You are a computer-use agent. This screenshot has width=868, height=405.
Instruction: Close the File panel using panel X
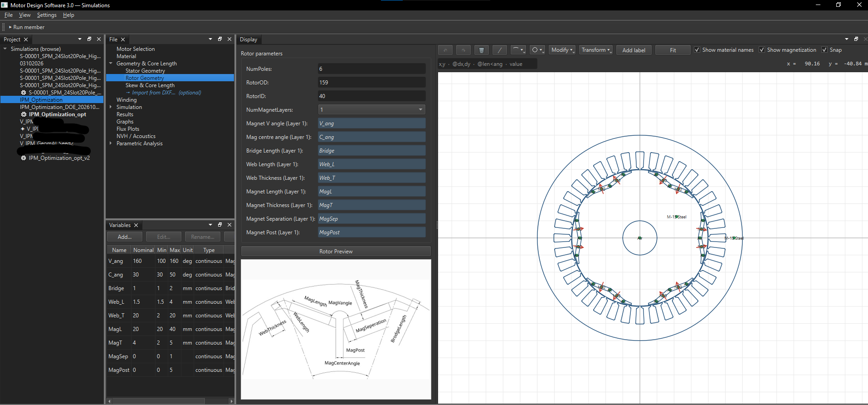tap(229, 39)
